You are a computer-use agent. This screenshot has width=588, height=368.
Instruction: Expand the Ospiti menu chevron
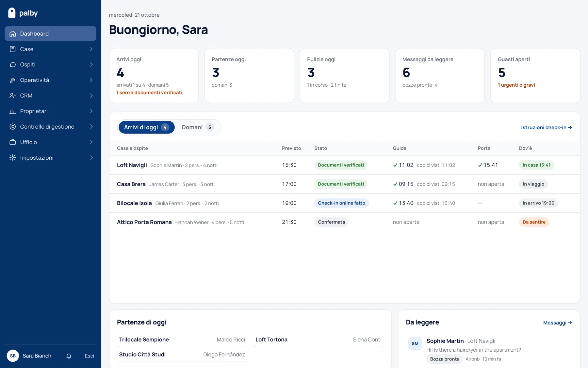[91, 64]
